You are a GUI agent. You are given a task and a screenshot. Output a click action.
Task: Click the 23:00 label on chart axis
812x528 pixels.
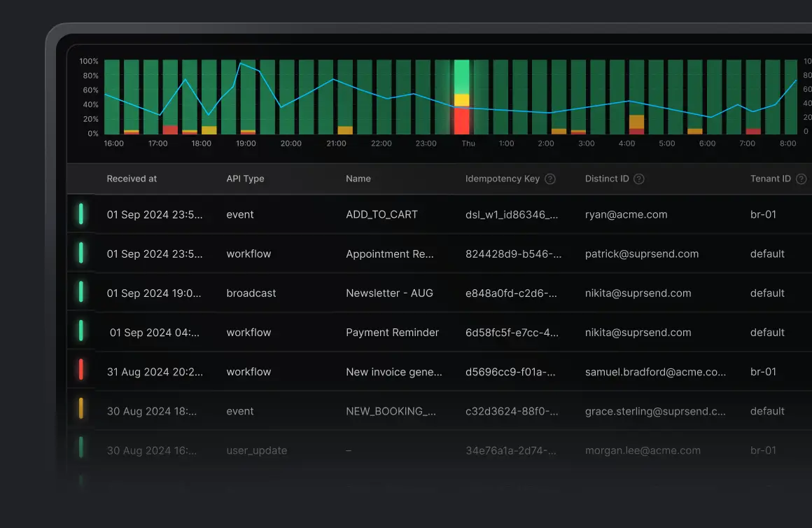point(426,144)
